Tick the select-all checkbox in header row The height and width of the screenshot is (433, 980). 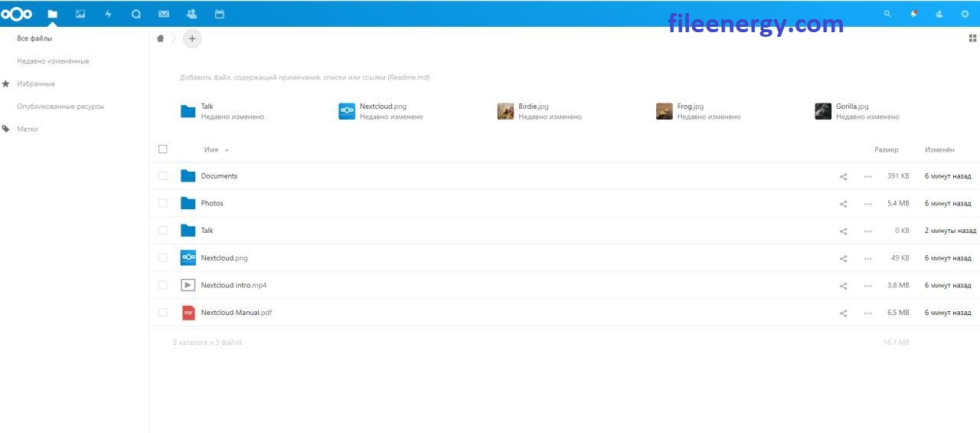coord(162,149)
